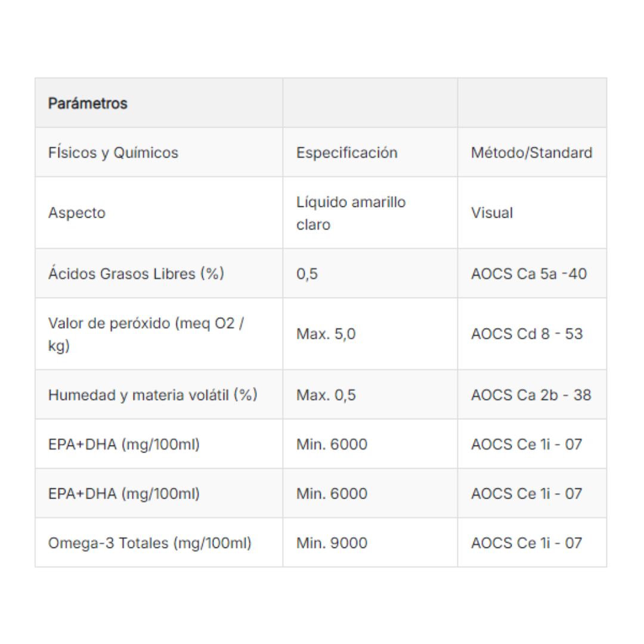644x644 pixels.
Task: Click the Parámetros header cell
Action: 88,103
